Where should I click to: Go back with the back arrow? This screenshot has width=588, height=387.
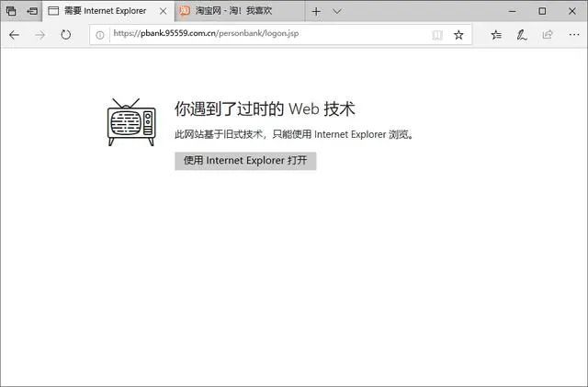click(x=15, y=35)
